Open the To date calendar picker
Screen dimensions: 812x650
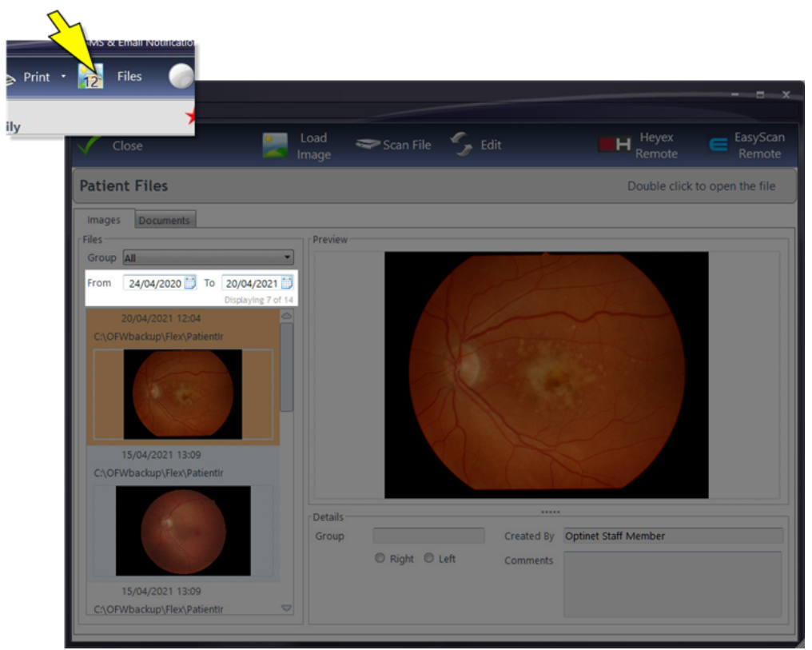(287, 283)
